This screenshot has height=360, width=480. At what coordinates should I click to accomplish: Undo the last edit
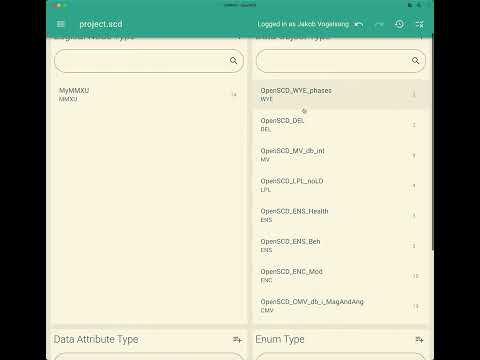coord(359,24)
